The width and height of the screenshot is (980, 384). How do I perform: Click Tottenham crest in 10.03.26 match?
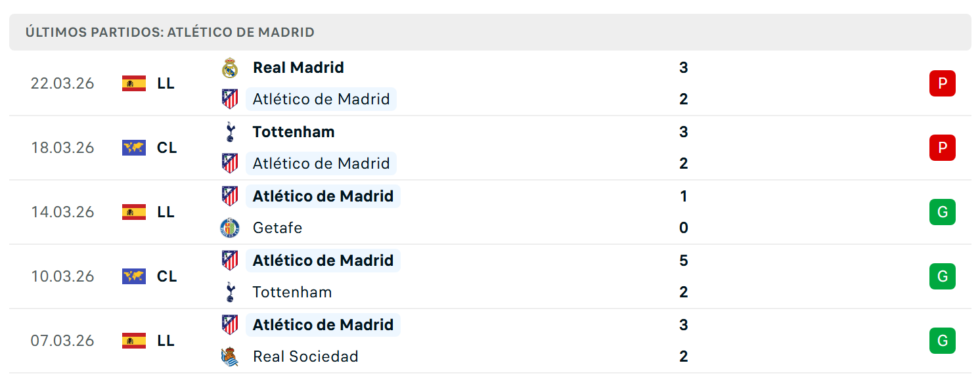(229, 292)
